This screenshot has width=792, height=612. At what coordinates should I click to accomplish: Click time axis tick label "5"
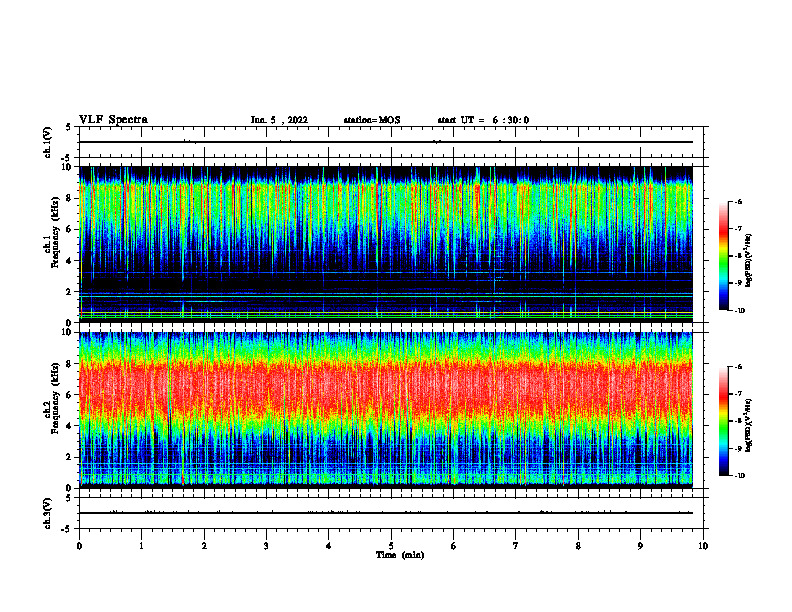click(x=391, y=546)
